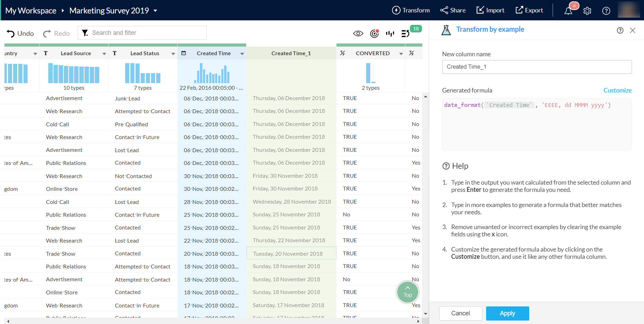Open the Marketing Survey 2019 dataset dropdown

coord(155,11)
